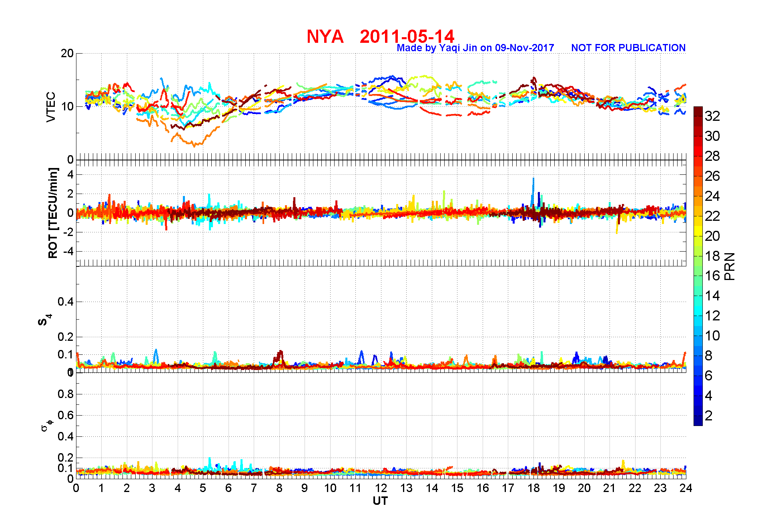Click colorbar tick label "16"
762x532 pixels.
pyautogui.click(x=712, y=276)
